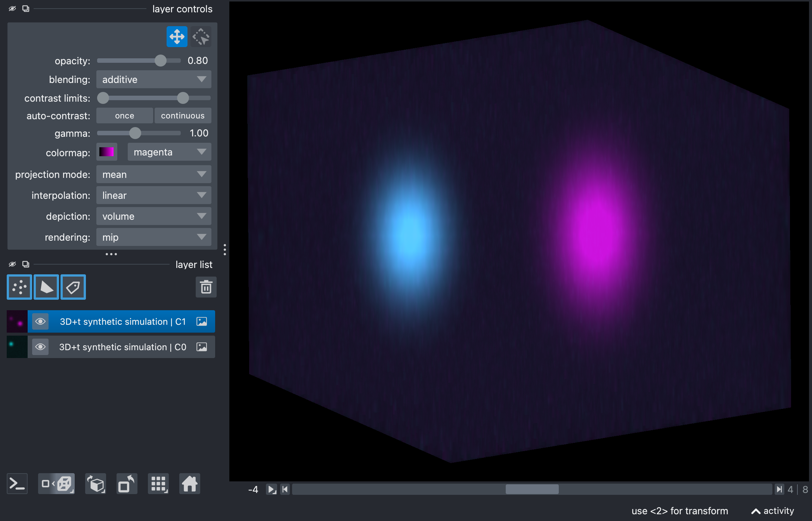Click the horizontal splitter dots below controls
The image size is (812, 521).
(111, 254)
